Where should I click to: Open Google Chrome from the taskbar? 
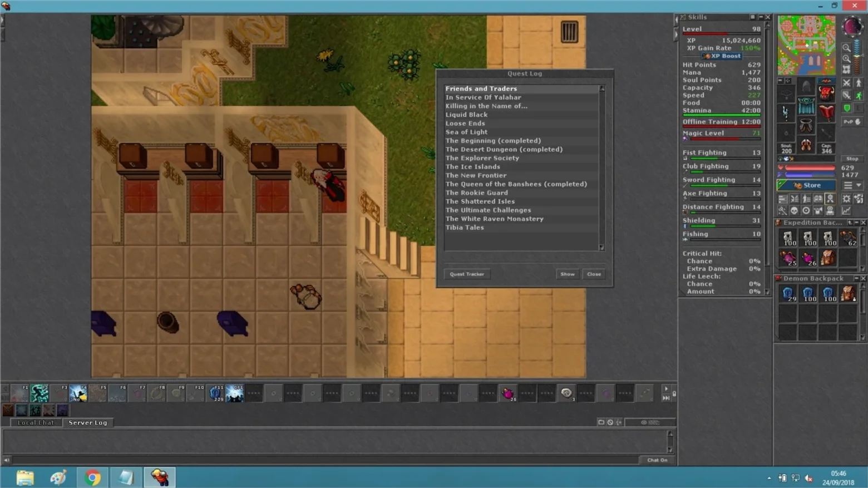[92, 477]
